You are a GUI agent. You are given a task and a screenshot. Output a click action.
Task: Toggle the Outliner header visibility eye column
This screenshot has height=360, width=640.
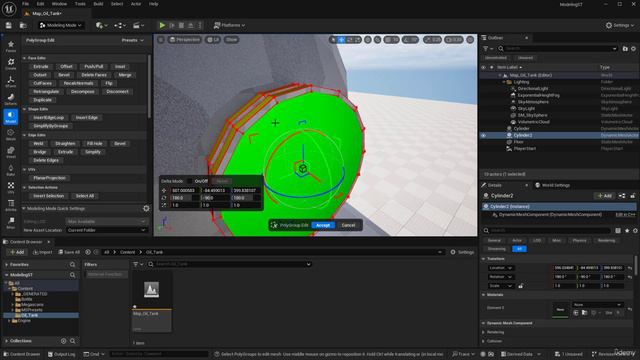coord(484,67)
